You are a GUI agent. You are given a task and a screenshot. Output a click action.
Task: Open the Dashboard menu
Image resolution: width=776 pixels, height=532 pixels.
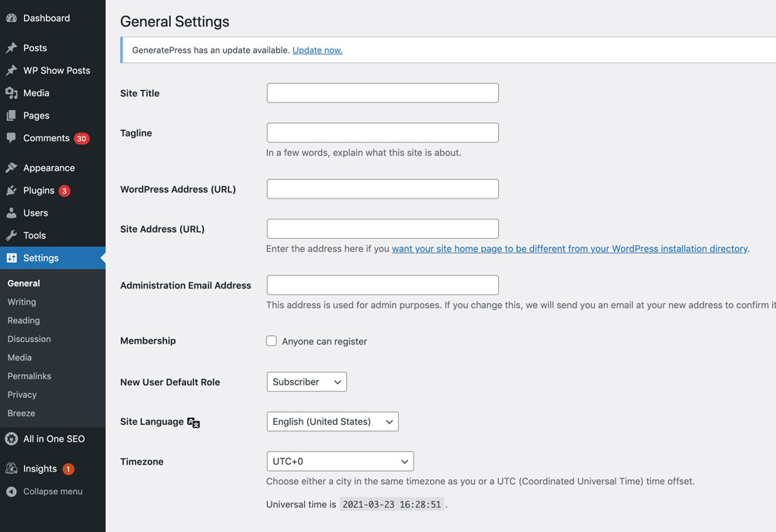click(53, 19)
